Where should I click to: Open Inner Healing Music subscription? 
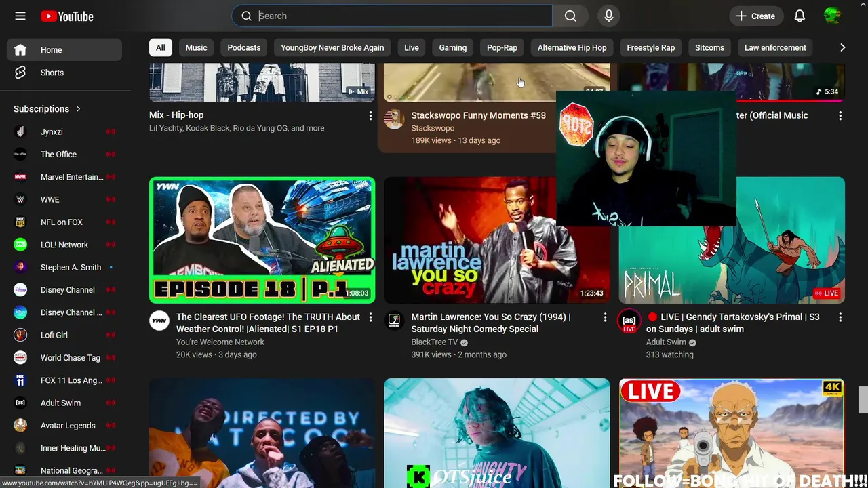[x=64, y=448]
